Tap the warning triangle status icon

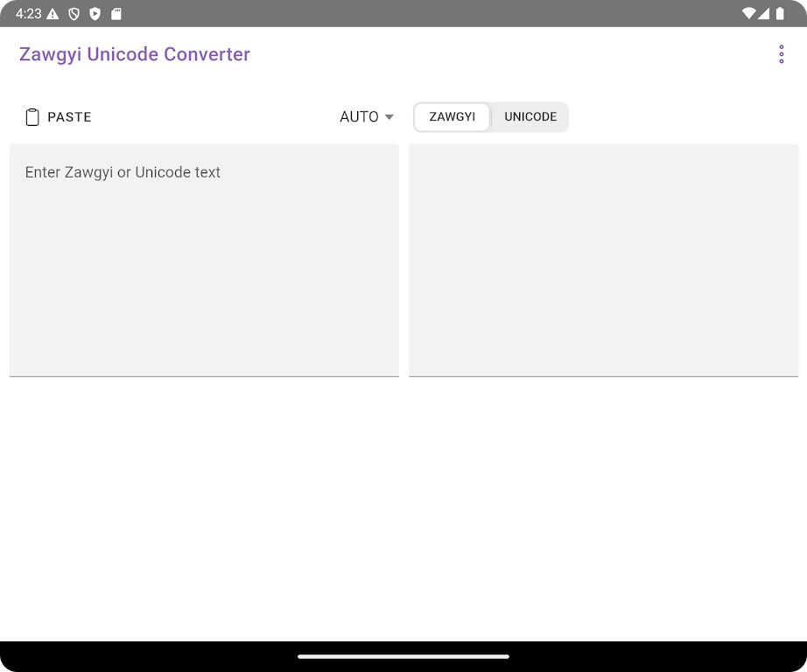53,14
